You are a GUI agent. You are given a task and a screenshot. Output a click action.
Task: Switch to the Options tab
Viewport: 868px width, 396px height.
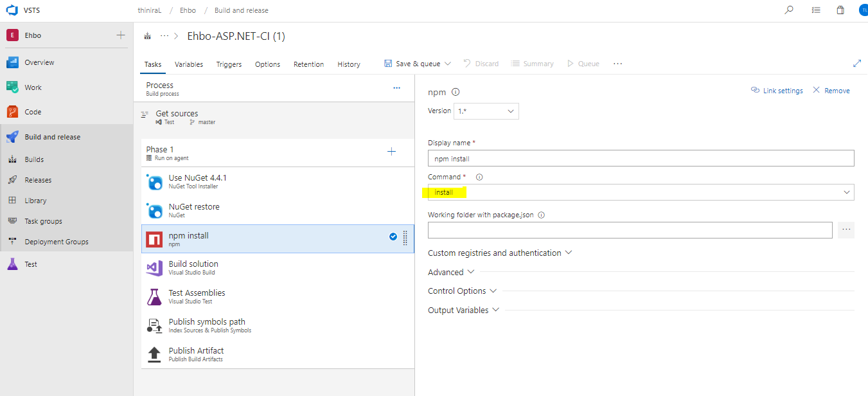(267, 64)
